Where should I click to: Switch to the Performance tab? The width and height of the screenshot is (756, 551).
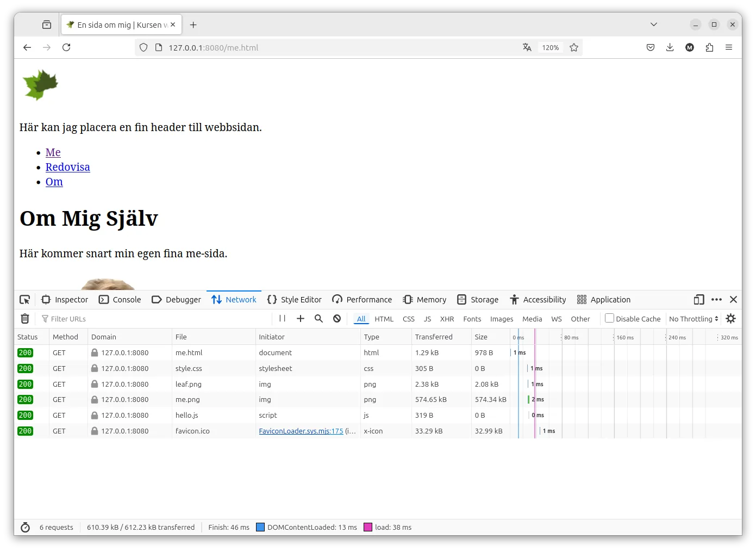pos(362,300)
